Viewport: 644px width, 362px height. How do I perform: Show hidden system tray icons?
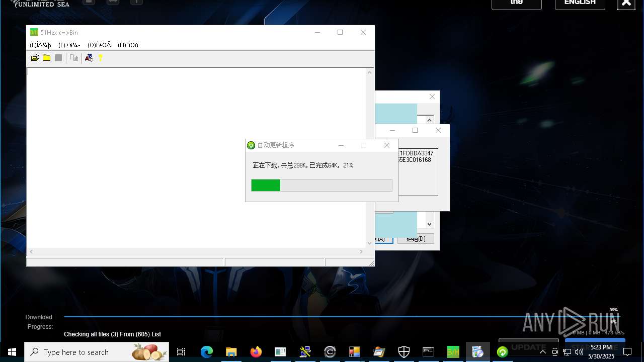point(542,352)
